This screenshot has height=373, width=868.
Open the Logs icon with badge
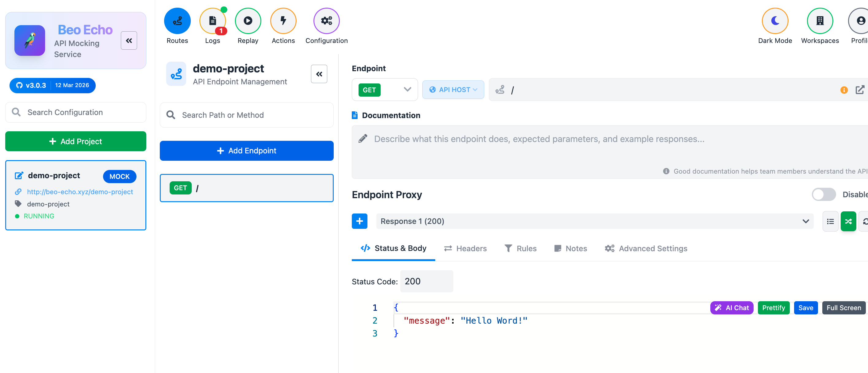click(212, 21)
